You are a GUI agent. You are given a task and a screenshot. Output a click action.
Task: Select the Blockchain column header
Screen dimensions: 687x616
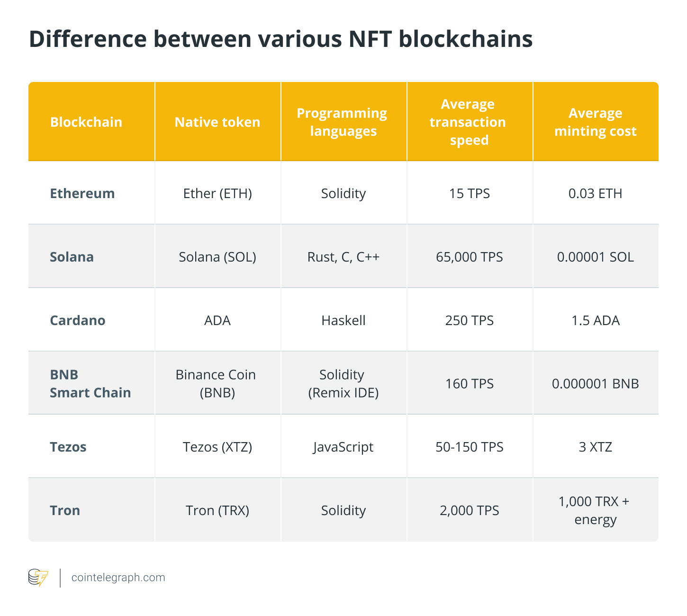tap(86, 122)
